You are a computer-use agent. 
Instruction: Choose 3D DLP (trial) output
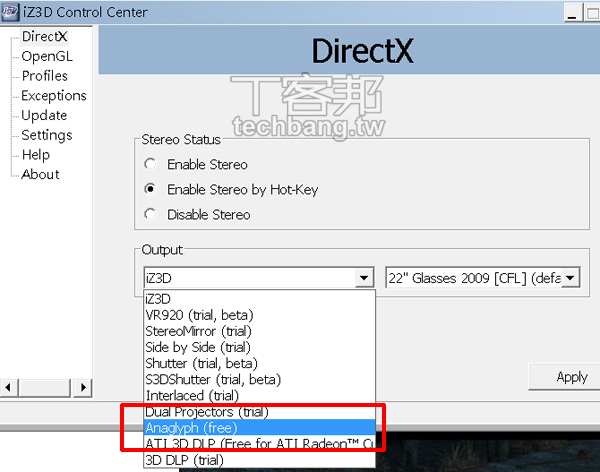point(259,460)
